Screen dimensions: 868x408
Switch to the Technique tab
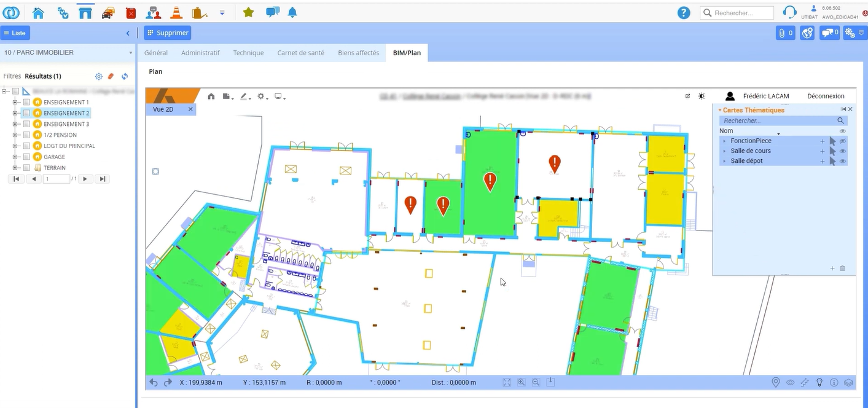point(248,53)
